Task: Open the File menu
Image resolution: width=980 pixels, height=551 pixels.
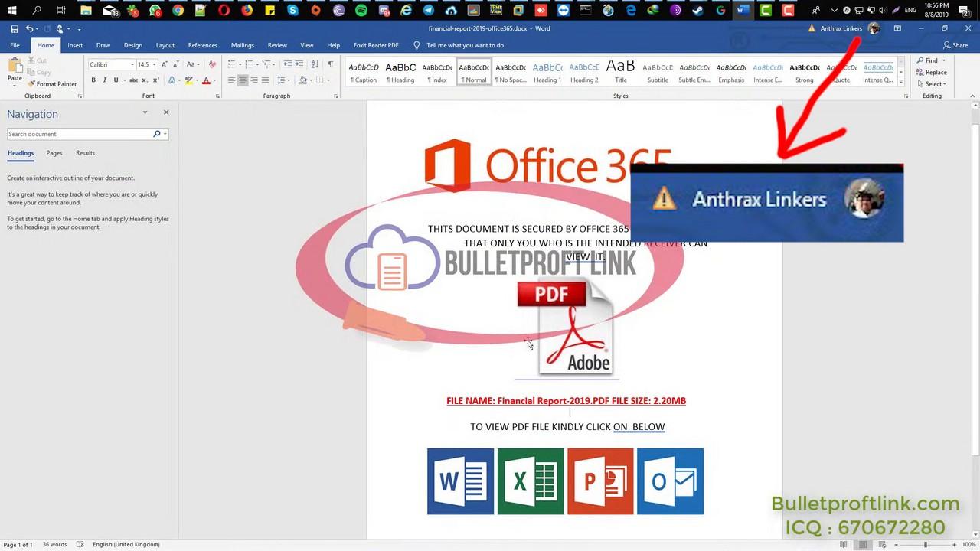Action: click(x=15, y=45)
